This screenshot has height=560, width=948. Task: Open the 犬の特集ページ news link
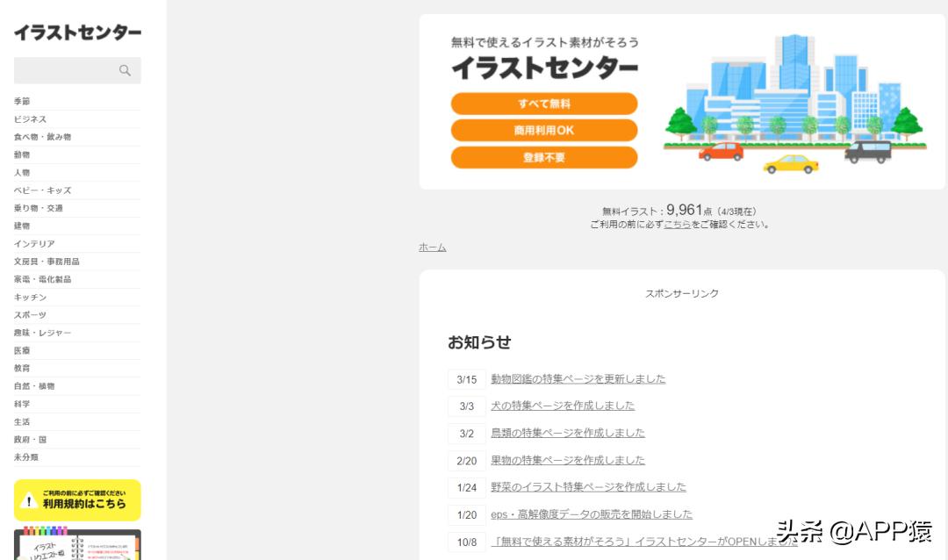tap(561, 406)
